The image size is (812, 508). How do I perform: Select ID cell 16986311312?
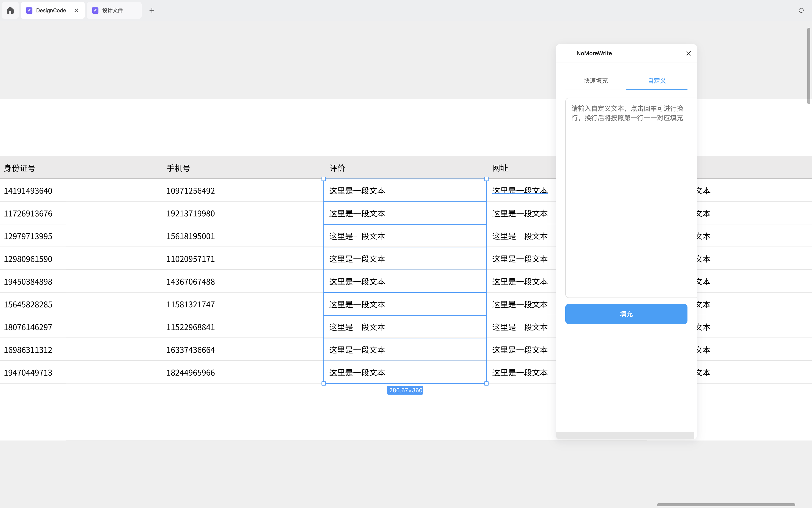28,350
